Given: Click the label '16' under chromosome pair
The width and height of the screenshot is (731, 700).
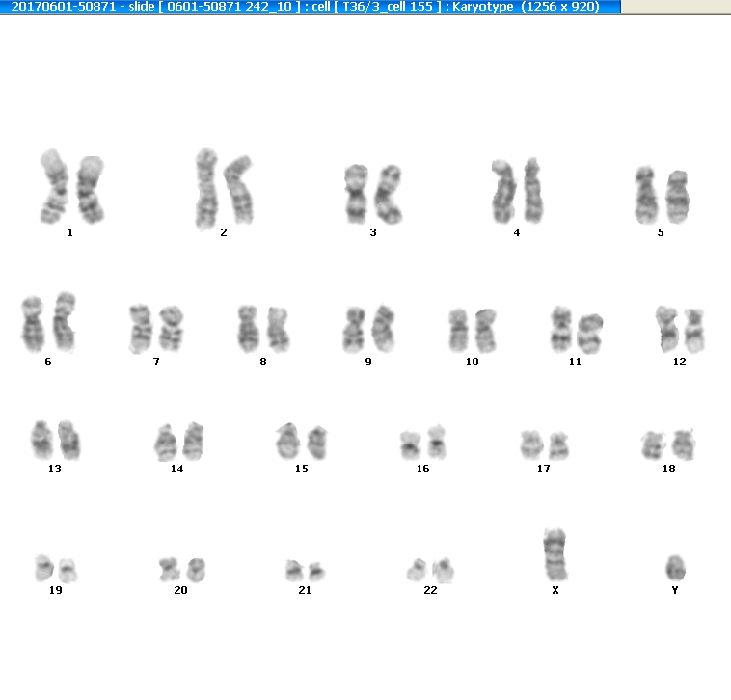Looking at the screenshot, I should pos(422,469).
